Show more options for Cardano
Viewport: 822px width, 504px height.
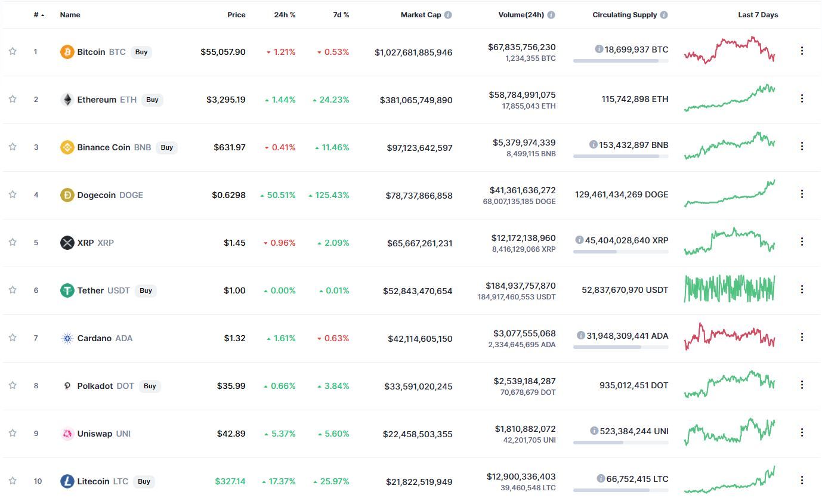(x=802, y=337)
